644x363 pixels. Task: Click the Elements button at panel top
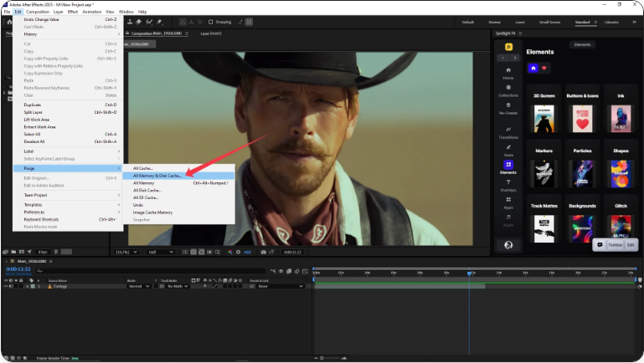tap(582, 43)
